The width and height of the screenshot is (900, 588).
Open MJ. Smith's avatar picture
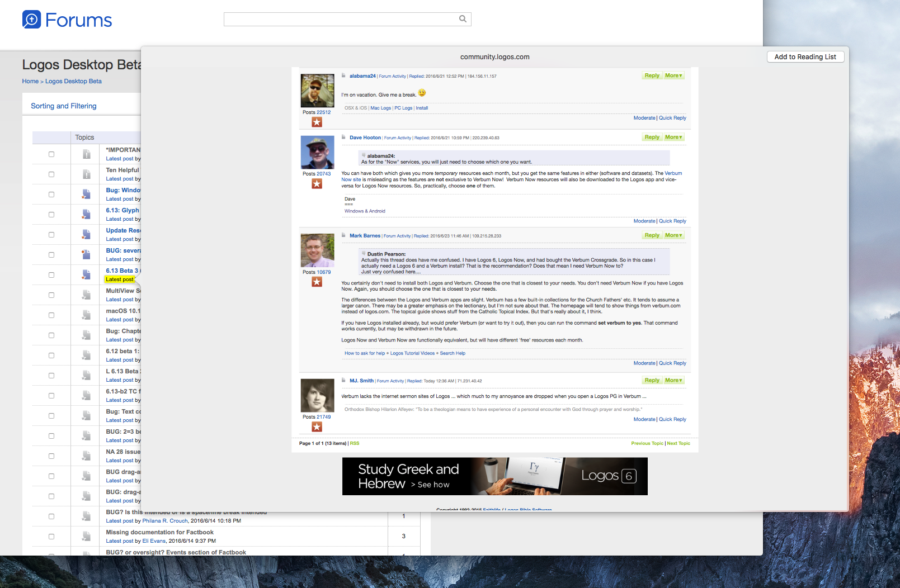point(317,395)
